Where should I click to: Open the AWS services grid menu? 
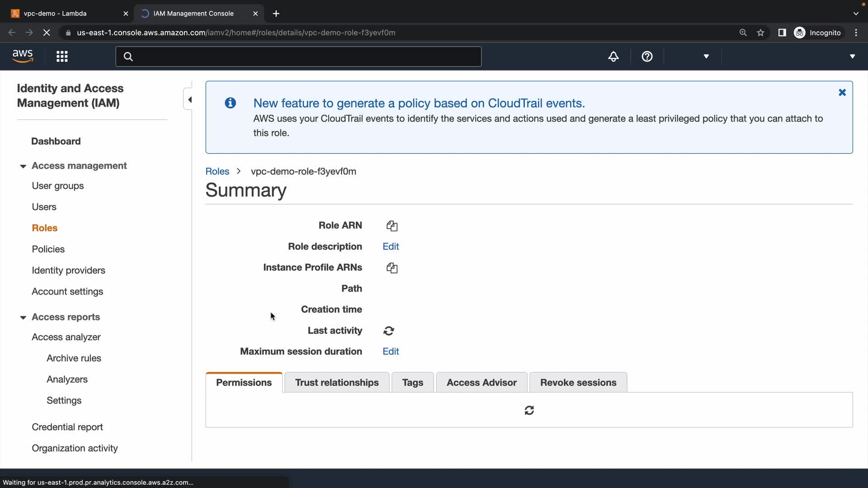[x=62, y=56]
